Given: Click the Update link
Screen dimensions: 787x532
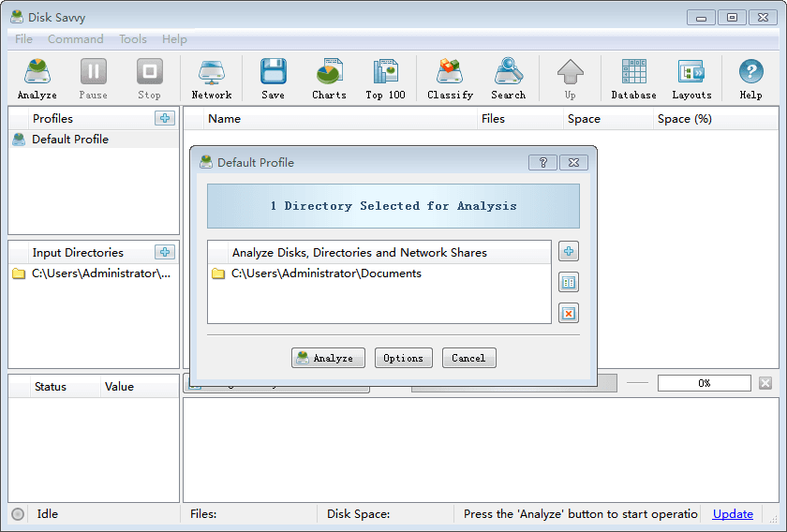Looking at the screenshot, I should [733, 514].
